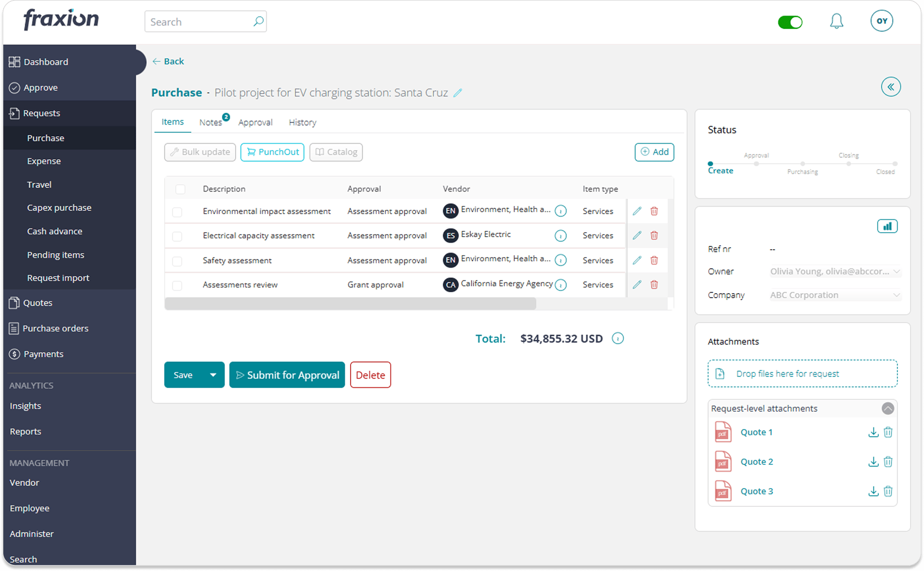Image resolution: width=924 pixels, height=571 pixels.
Task: Download the Quote 2 attachment
Action: [x=873, y=462]
